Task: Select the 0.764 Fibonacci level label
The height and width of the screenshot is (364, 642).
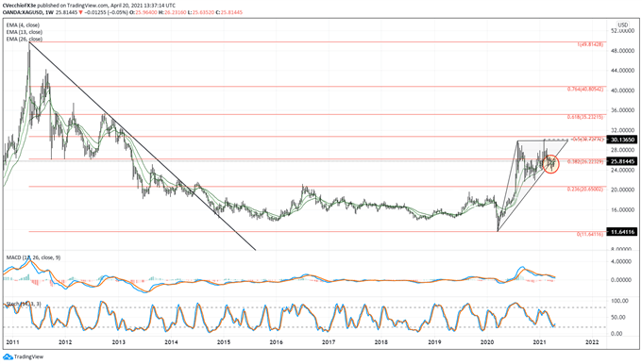Action: coord(585,90)
